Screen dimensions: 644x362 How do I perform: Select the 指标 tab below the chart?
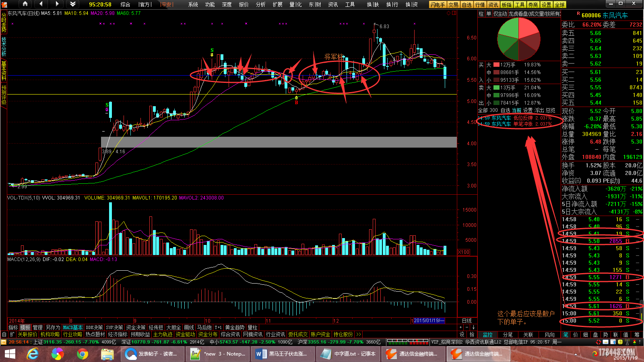(13, 327)
